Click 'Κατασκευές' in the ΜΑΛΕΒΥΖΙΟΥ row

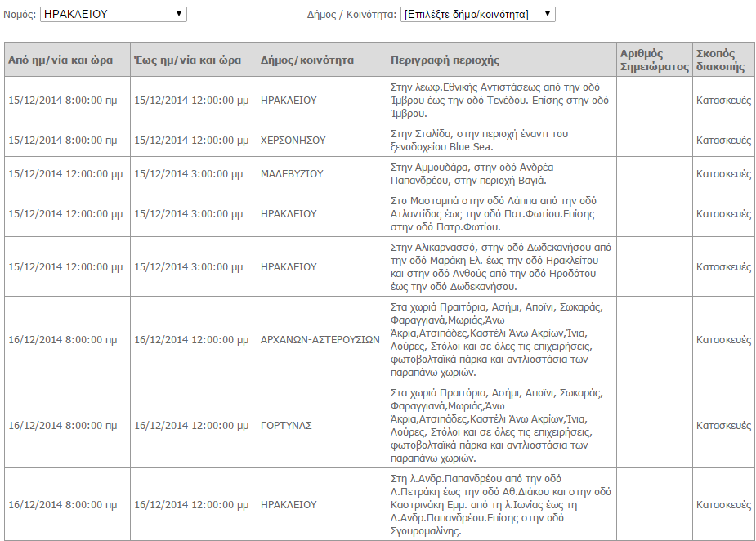click(x=723, y=173)
